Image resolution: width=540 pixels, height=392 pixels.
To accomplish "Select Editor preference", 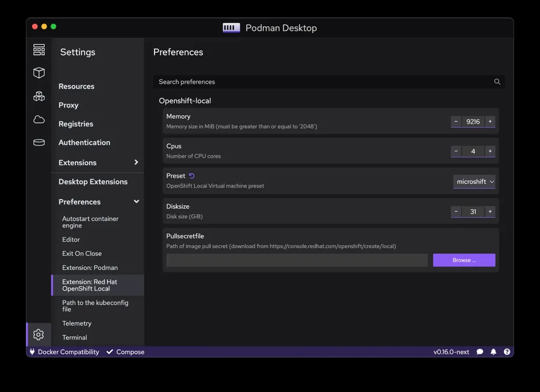I will click(71, 240).
